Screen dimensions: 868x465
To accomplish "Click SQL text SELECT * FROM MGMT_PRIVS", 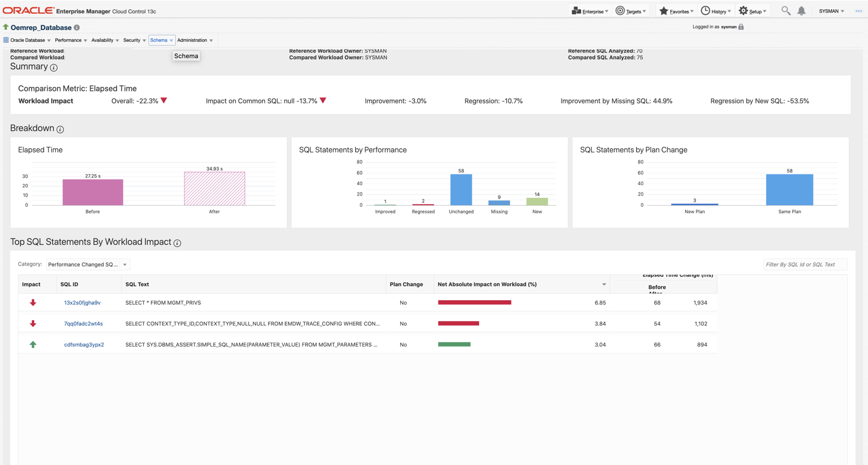I will coord(163,302).
